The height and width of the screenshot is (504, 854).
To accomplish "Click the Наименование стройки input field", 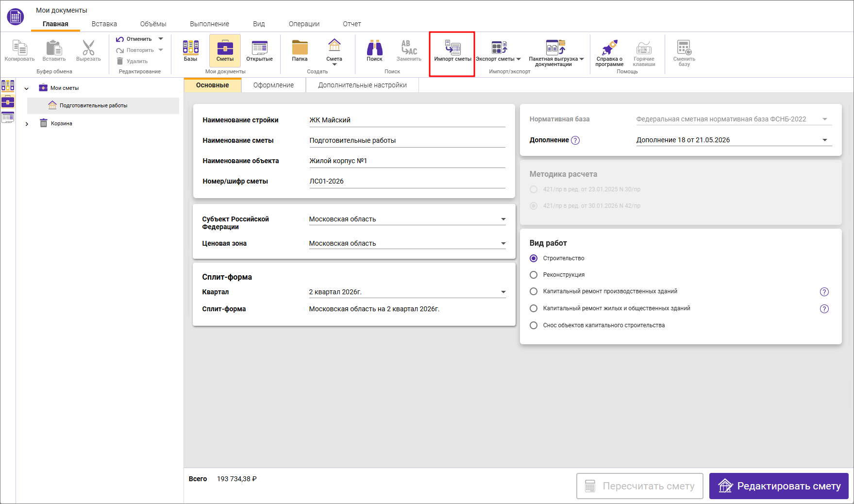I will (407, 120).
